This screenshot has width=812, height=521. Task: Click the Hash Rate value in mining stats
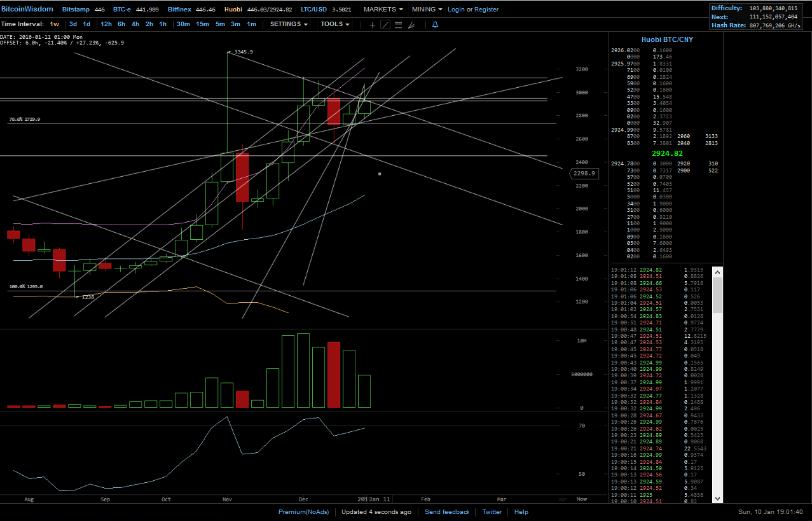click(775, 26)
